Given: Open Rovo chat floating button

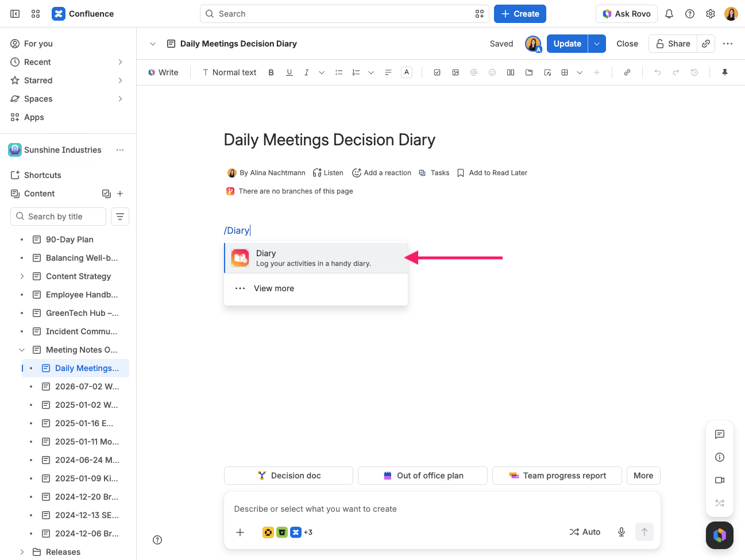Looking at the screenshot, I should (x=720, y=535).
